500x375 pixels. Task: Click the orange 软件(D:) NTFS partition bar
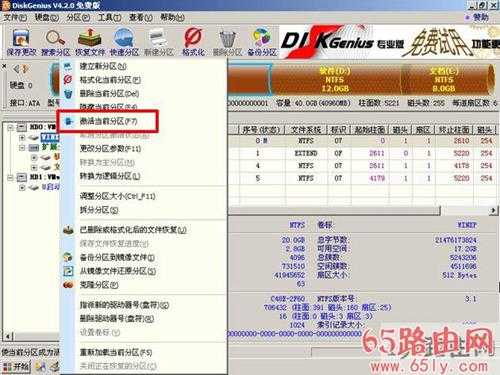pos(335,79)
